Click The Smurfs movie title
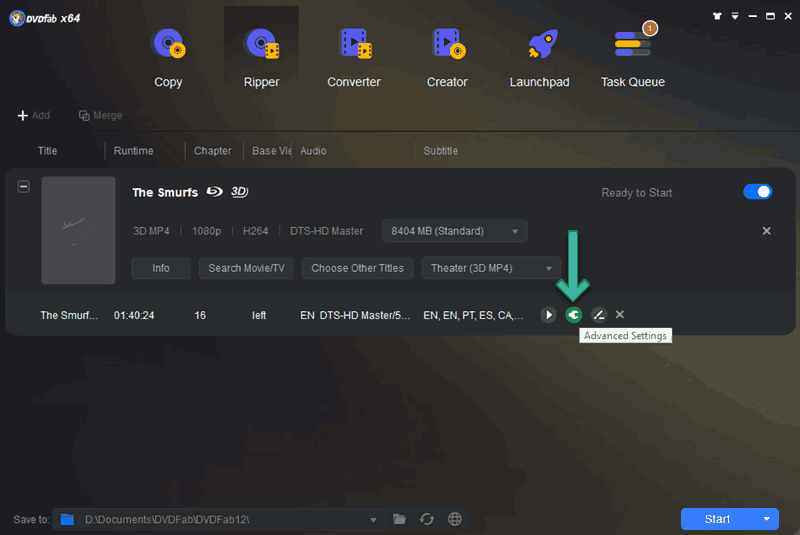The height and width of the screenshot is (535, 800). (165, 192)
